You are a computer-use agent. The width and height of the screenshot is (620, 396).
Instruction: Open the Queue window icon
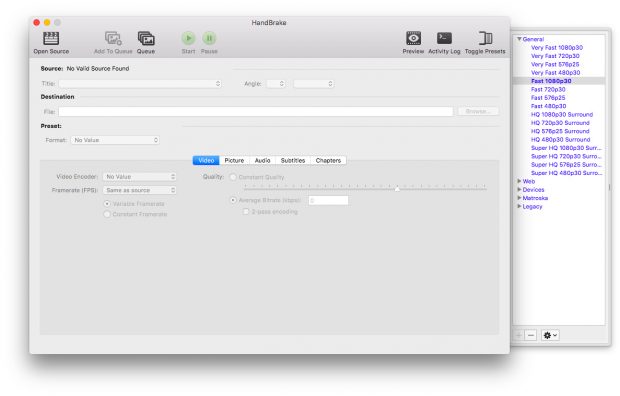[146, 38]
